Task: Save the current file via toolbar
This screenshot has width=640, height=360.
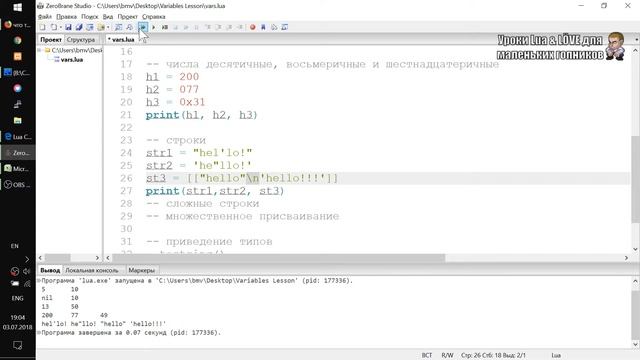Action: click(x=68, y=27)
